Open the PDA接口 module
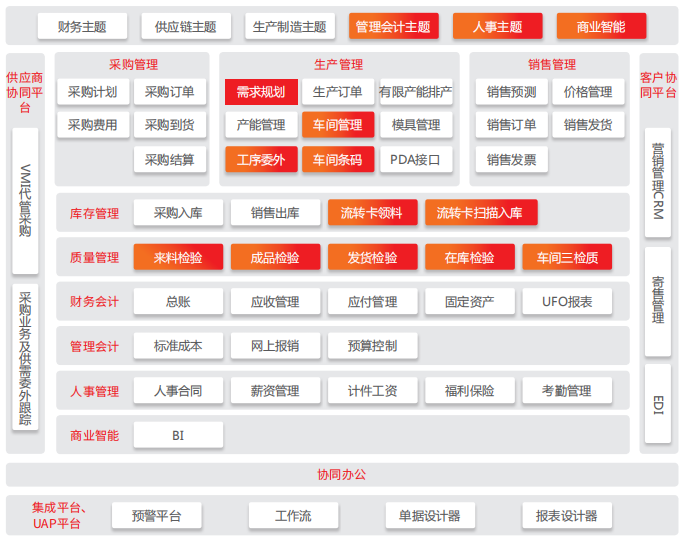687x542 pixels. click(415, 159)
